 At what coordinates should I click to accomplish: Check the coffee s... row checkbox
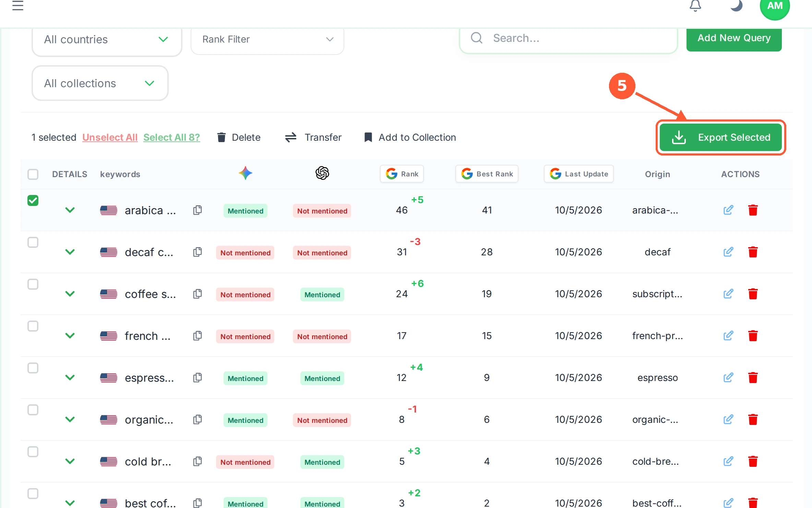pyautogui.click(x=33, y=284)
